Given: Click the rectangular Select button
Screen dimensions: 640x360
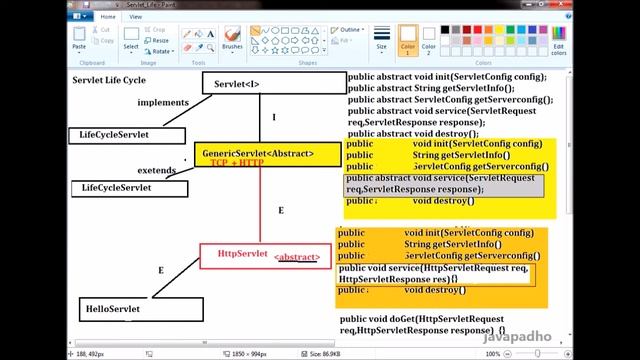Looking at the screenshot, I should 131,34.
